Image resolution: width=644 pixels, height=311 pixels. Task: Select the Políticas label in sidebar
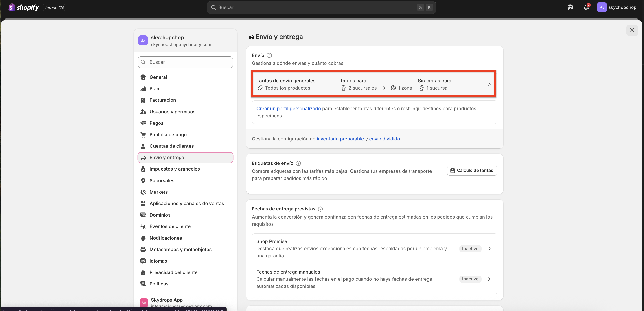[x=159, y=284]
